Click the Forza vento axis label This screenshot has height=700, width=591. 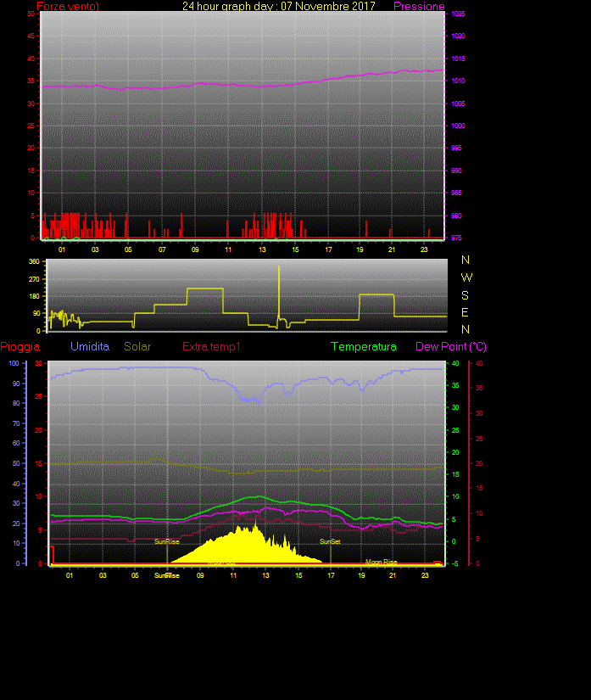tap(68, 7)
